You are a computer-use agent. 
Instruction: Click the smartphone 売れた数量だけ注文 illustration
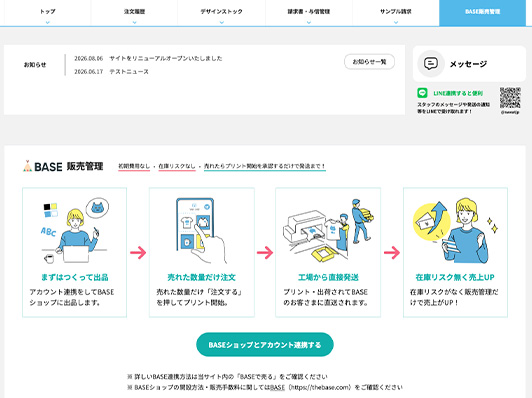(x=202, y=231)
